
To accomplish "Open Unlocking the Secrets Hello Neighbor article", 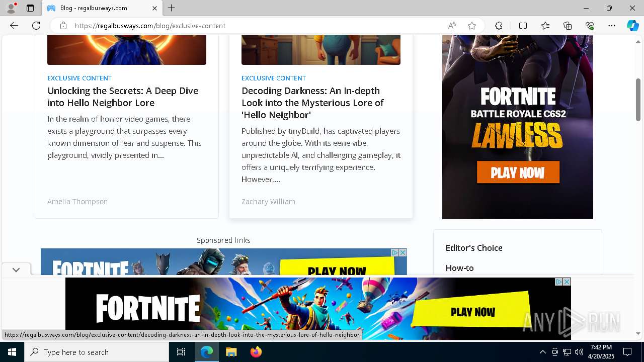I will [x=123, y=97].
